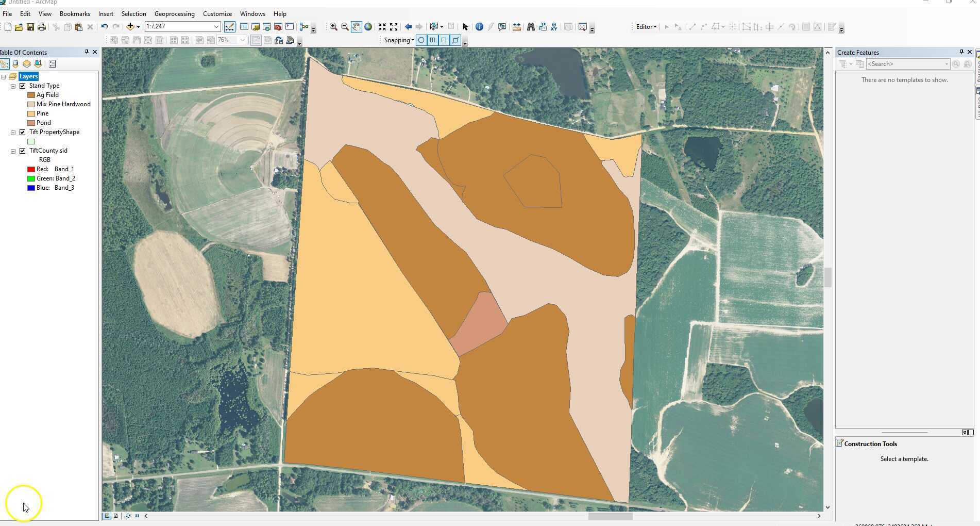Viewport: 980px width, 526px height.
Task: Click Full Extent globe icon
Action: pos(368,27)
